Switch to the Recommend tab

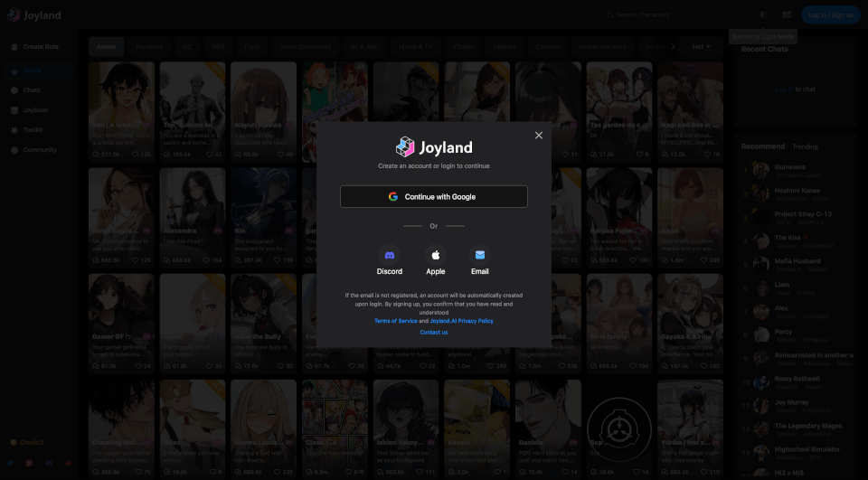coord(763,146)
